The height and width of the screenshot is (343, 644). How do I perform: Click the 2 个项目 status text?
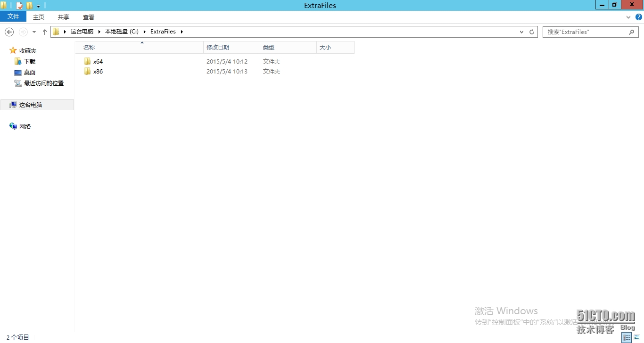[x=18, y=337]
